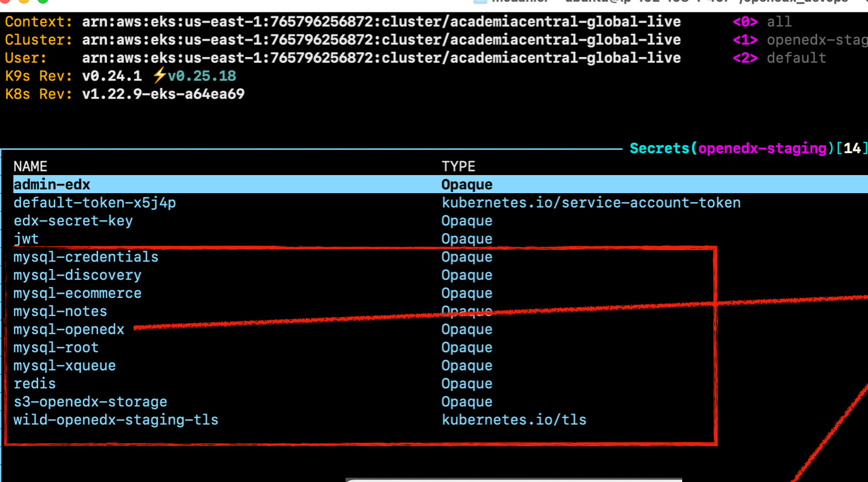Switch to the <2> default namespace shortcut
The height and width of the screenshot is (482, 868).
pyautogui.click(x=779, y=58)
